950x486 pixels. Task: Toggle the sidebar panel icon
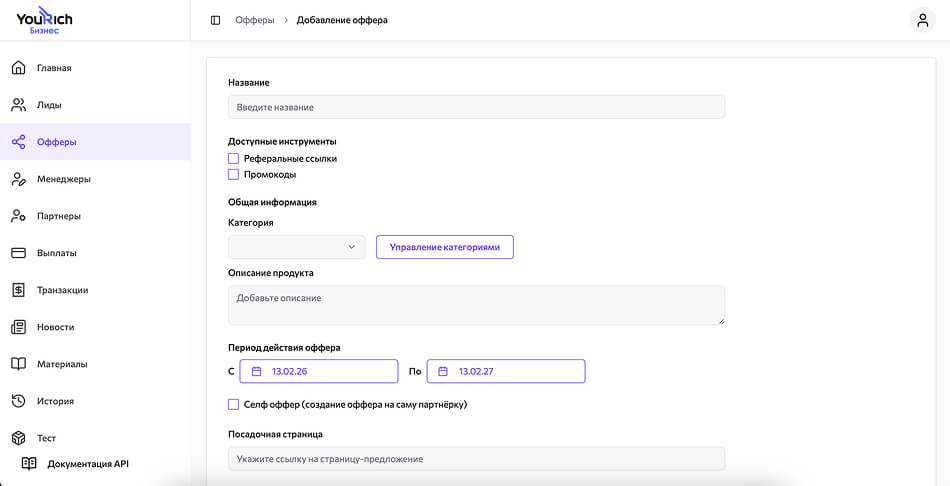coord(215,20)
